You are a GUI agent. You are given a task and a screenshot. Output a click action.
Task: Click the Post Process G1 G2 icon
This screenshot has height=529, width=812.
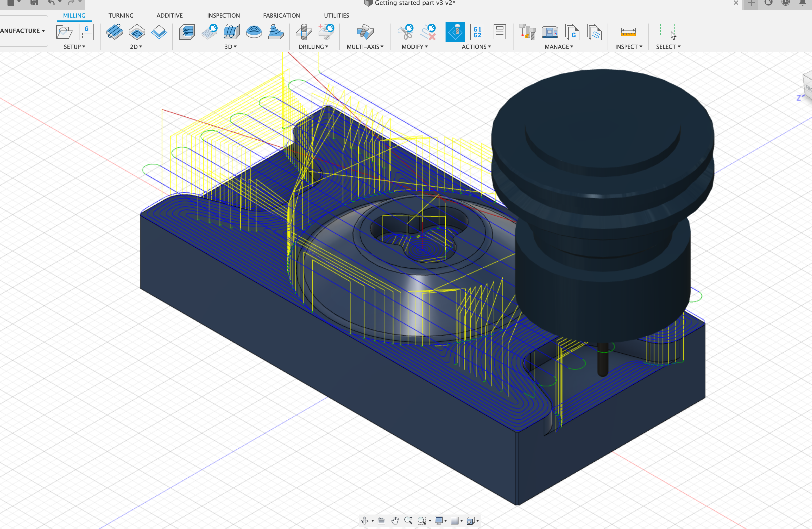click(477, 32)
